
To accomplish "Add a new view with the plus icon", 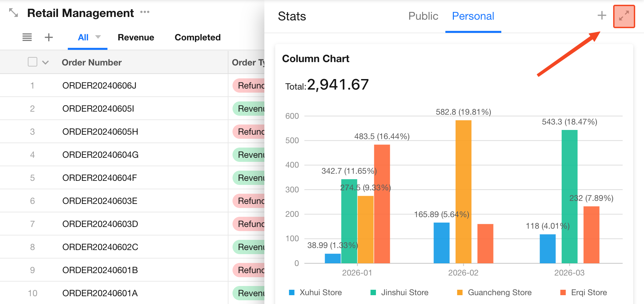I will (x=49, y=37).
